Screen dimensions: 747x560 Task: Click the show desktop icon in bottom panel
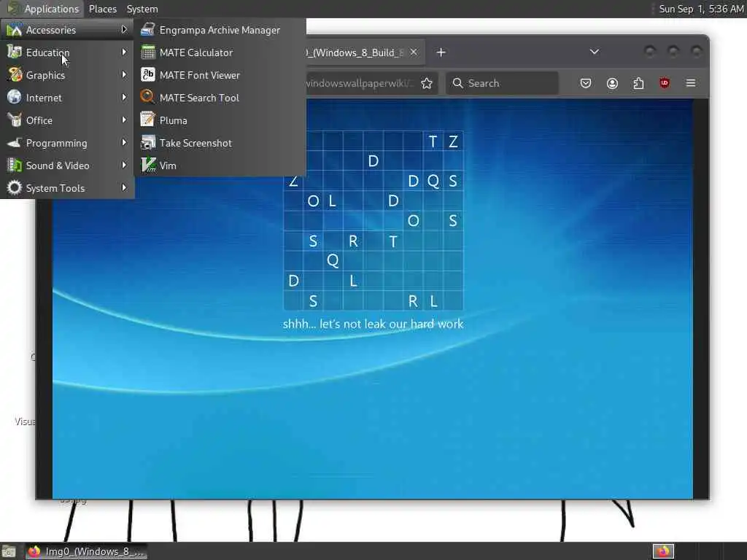point(8,551)
